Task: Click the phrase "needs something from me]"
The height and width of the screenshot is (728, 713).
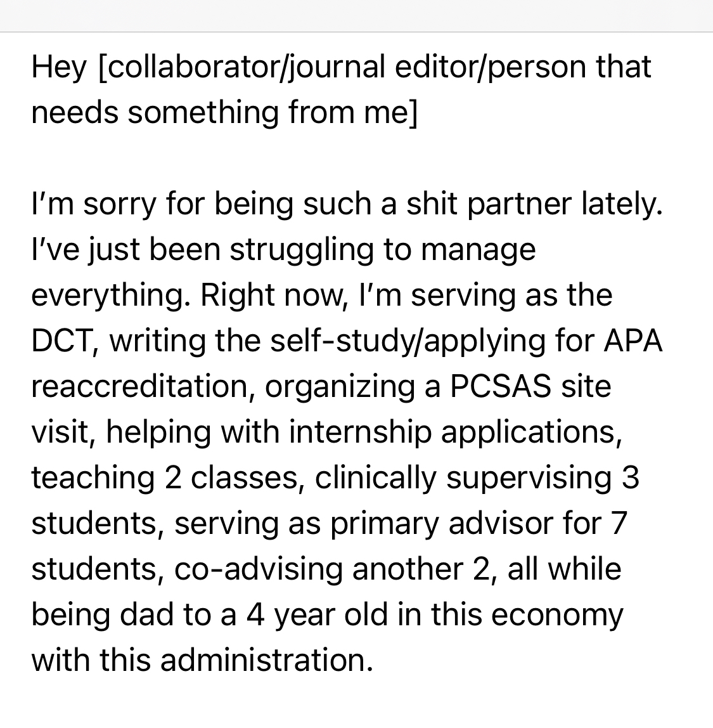Action: pos(224,113)
